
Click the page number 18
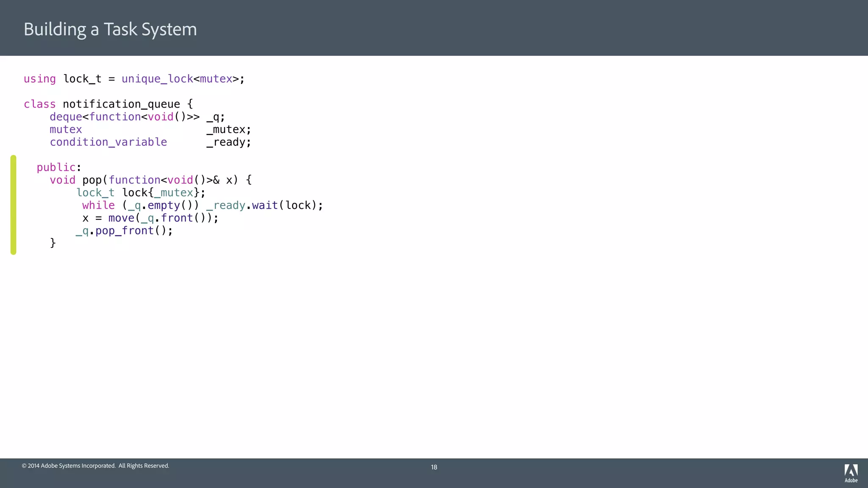point(434,467)
